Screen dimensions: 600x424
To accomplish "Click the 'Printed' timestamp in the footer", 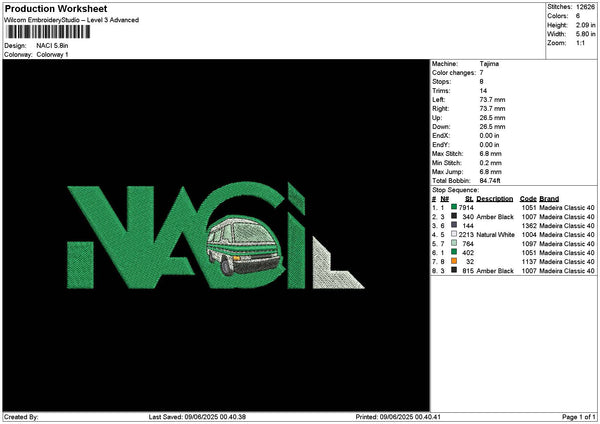I will click(x=398, y=417).
